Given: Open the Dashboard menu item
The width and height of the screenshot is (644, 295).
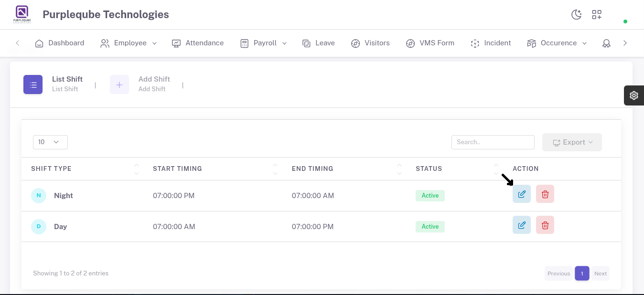Looking at the screenshot, I should pyautogui.click(x=60, y=43).
